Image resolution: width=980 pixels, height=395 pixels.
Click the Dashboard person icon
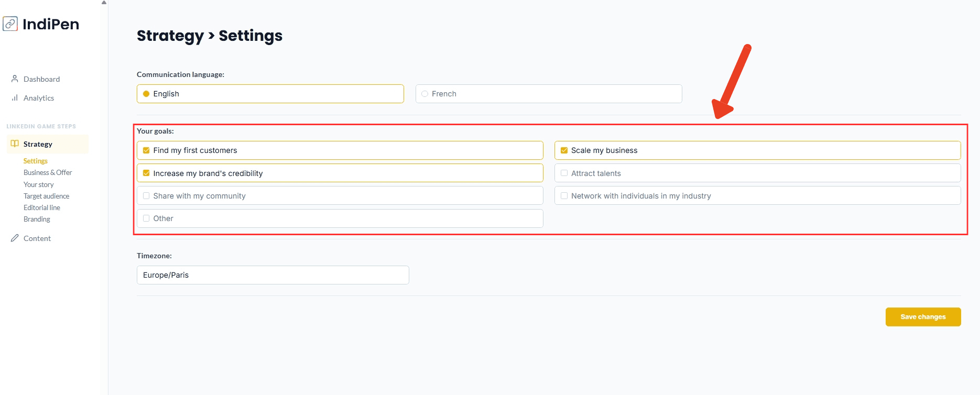(15, 79)
